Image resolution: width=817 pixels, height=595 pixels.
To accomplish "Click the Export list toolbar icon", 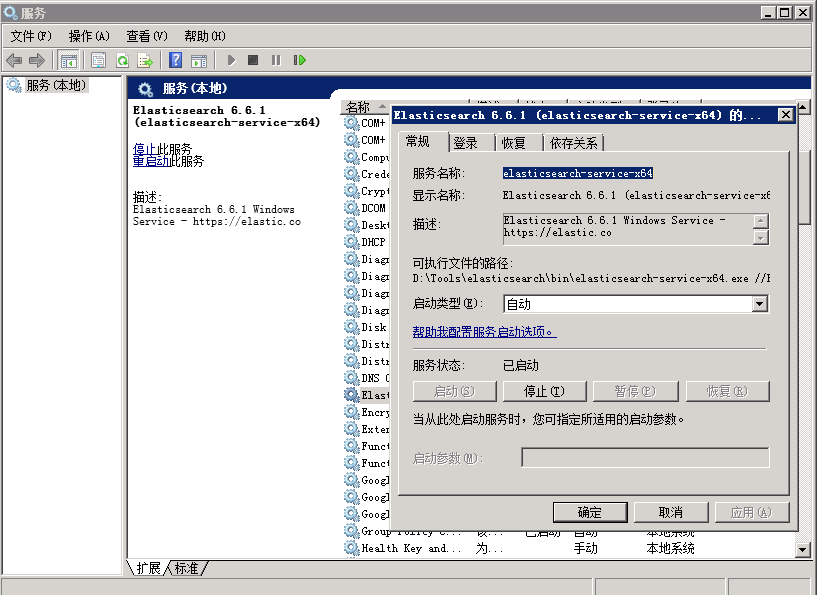I will [x=145, y=60].
